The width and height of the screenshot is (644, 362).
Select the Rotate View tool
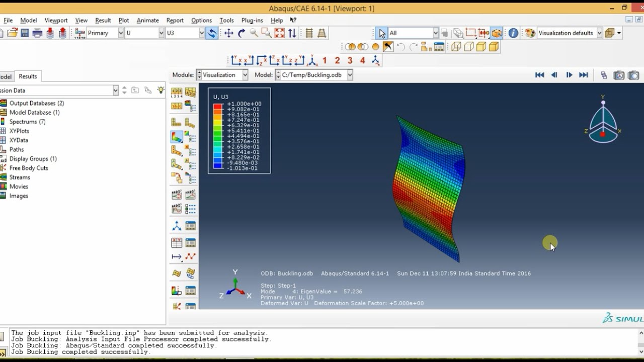241,33
